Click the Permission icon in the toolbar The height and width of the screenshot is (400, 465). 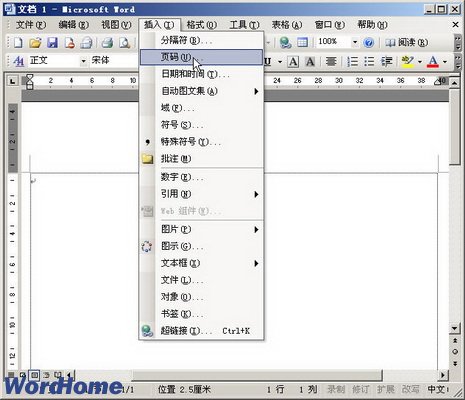tap(69, 43)
